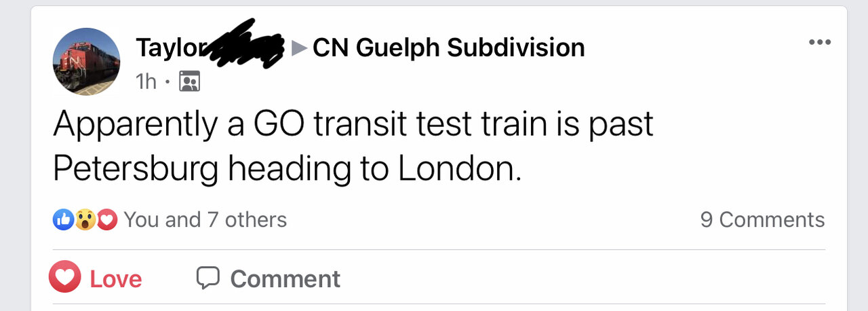View the 9 Comments

pyautogui.click(x=762, y=219)
